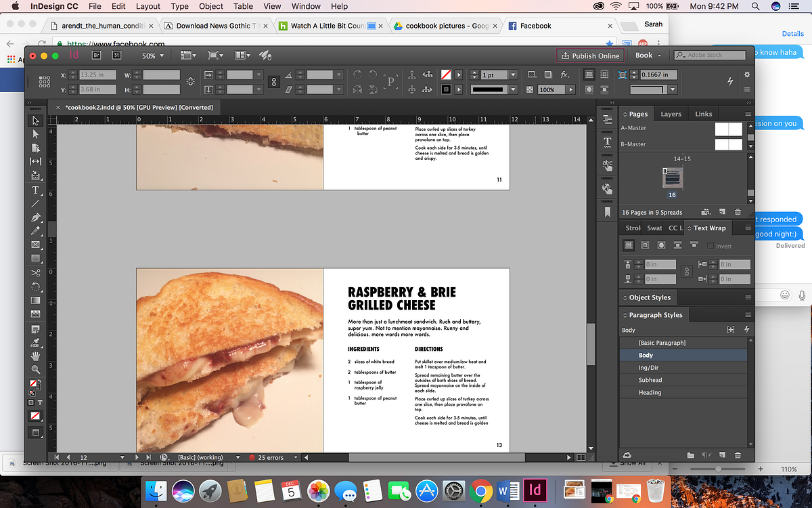Pick the Scissors tool
This screenshot has width=812, height=508.
pos(36,273)
